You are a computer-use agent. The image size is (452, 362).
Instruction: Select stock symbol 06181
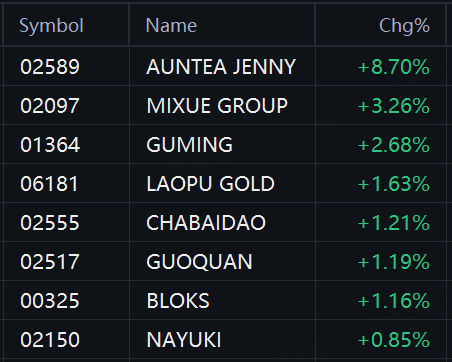click(x=49, y=184)
